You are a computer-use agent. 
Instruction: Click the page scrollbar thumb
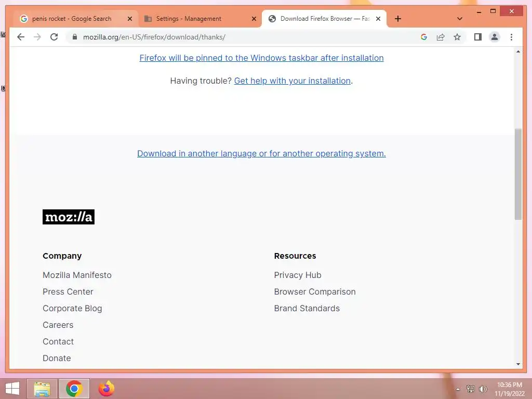[x=518, y=174]
